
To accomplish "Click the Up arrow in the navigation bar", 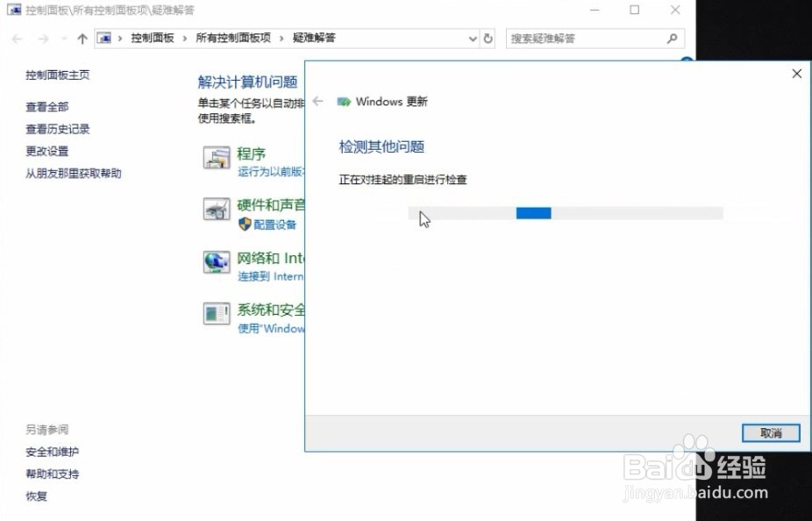I will (x=82, y=39).
